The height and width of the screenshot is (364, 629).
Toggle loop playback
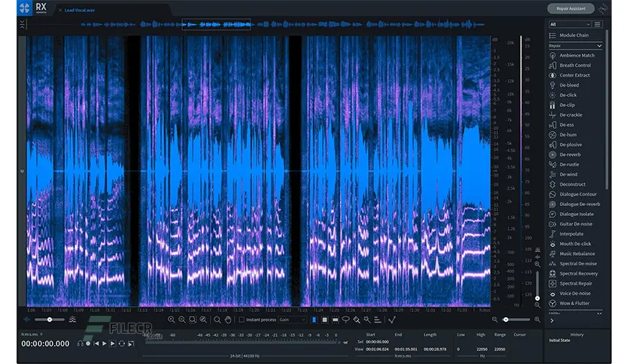(122, 344)
